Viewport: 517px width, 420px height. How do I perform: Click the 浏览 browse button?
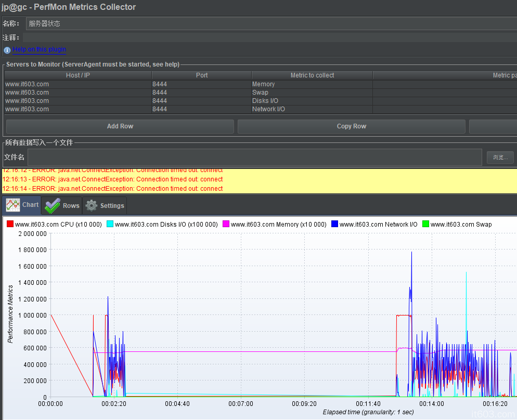click(x=500, y=157)
